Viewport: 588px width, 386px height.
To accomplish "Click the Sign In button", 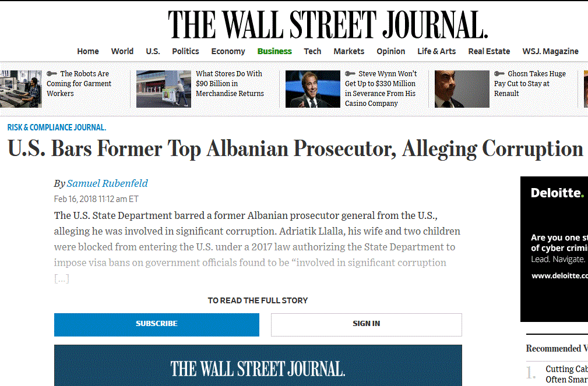I will [x=366, y=324].
